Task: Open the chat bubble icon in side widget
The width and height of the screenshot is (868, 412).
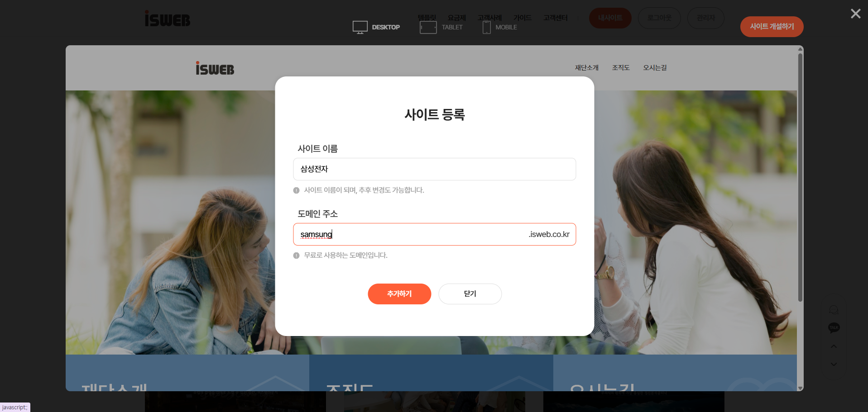Action: click(x=834, y=310)
